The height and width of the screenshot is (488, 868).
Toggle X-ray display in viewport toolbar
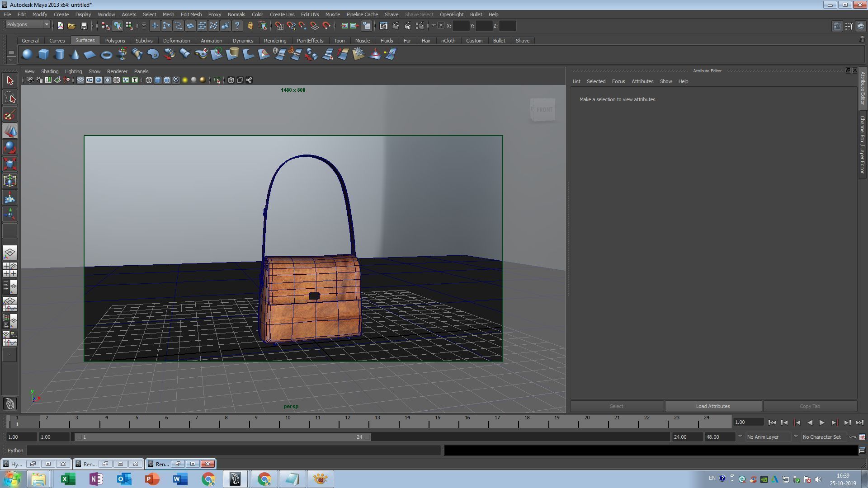tap(231, 80)
